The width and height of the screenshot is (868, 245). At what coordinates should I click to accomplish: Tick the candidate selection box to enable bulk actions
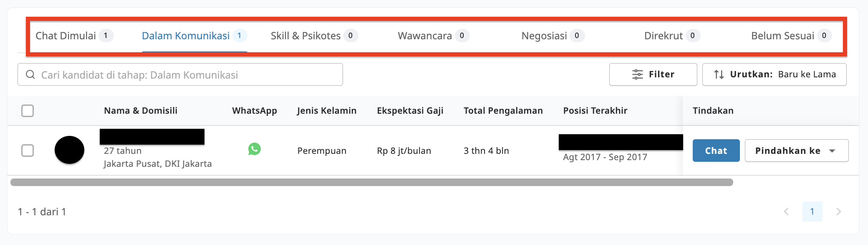(28, 151)
